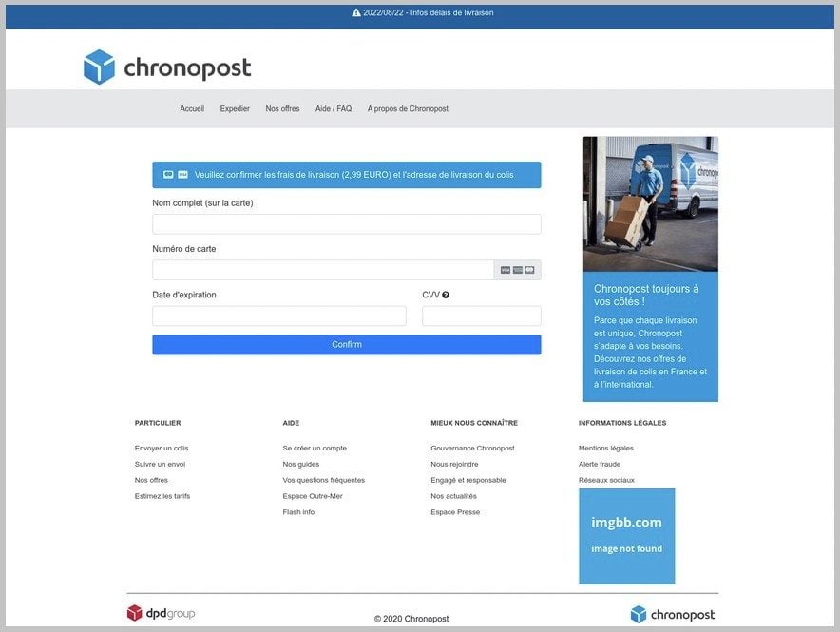Focus the Date d'expiration input field
This screenshot has width=840, height=632.
tap(279, 316)
